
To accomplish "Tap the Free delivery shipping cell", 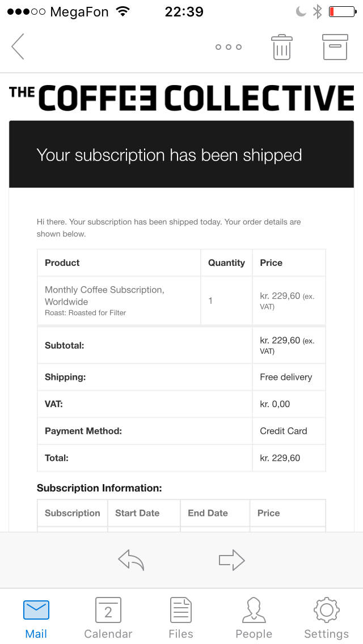I will point(286,377).
